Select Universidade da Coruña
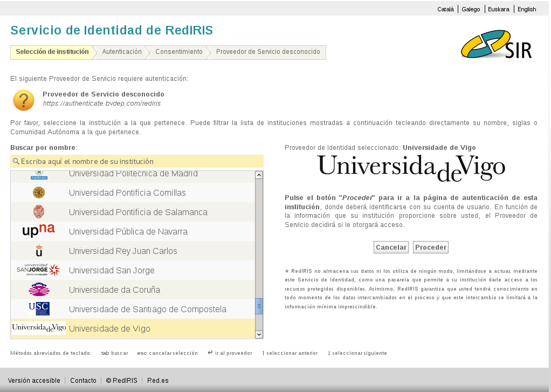551x392 pixels. click(133, 290)
